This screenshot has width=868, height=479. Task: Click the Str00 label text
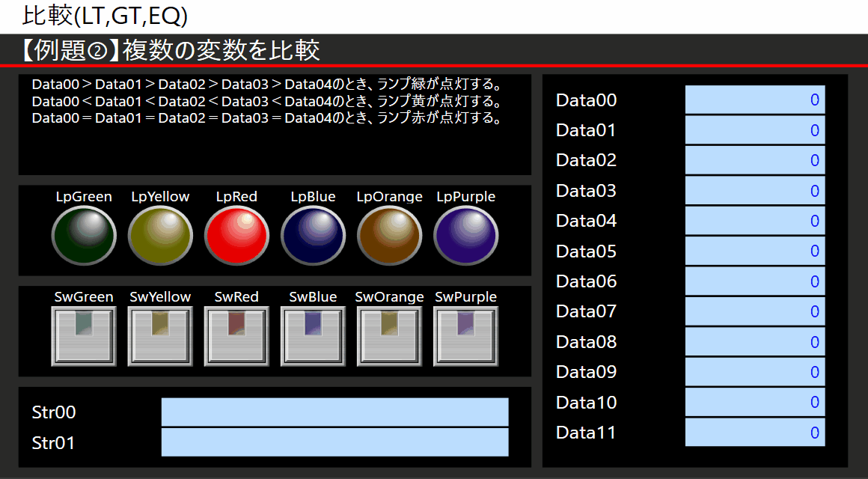point(54,412)
